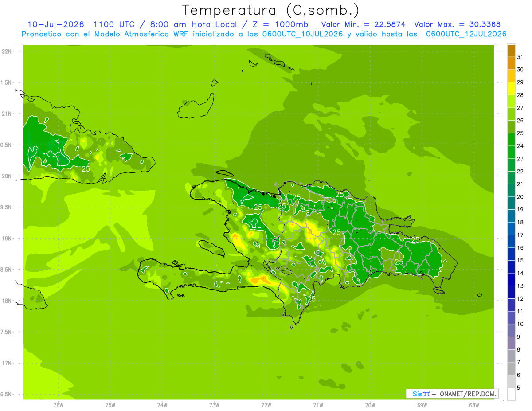The image size is (532, 411).
Task: Select the "75W" longitude axis label
Action: pyautogui.click(x=110, y=405)
